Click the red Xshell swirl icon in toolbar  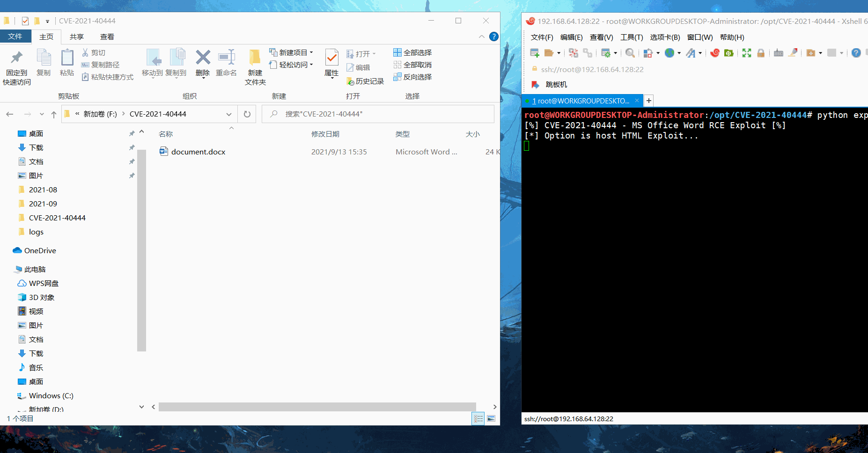click(715, 53)
